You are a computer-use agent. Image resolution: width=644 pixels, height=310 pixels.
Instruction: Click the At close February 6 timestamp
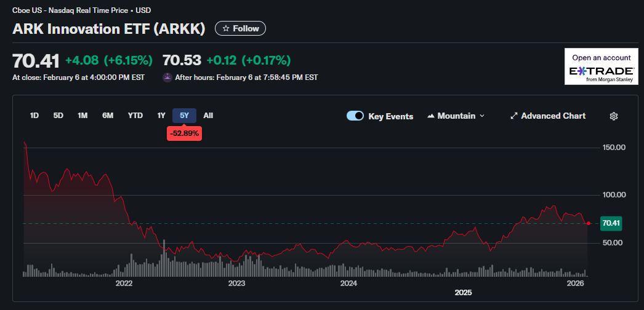pos(78,77)
